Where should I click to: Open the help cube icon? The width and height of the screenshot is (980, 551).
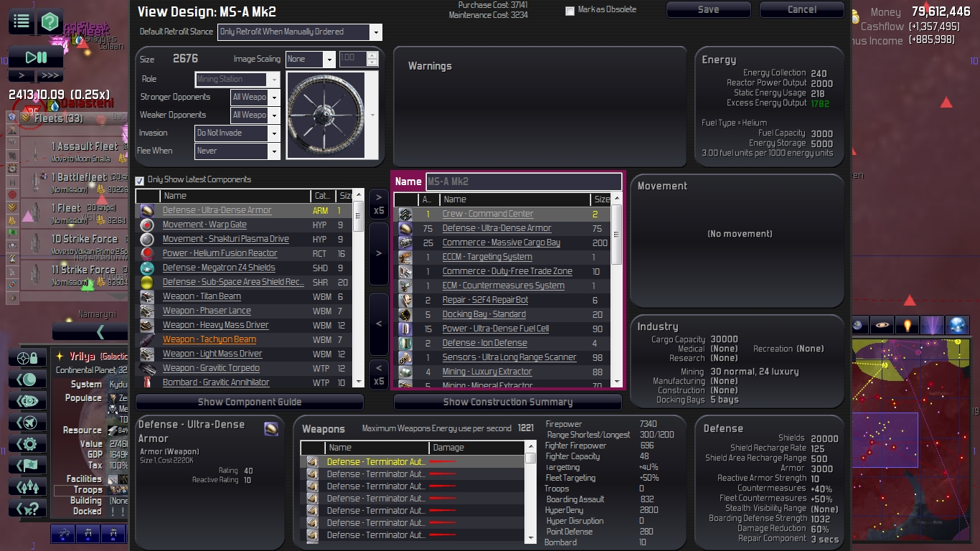click(50, 22)
